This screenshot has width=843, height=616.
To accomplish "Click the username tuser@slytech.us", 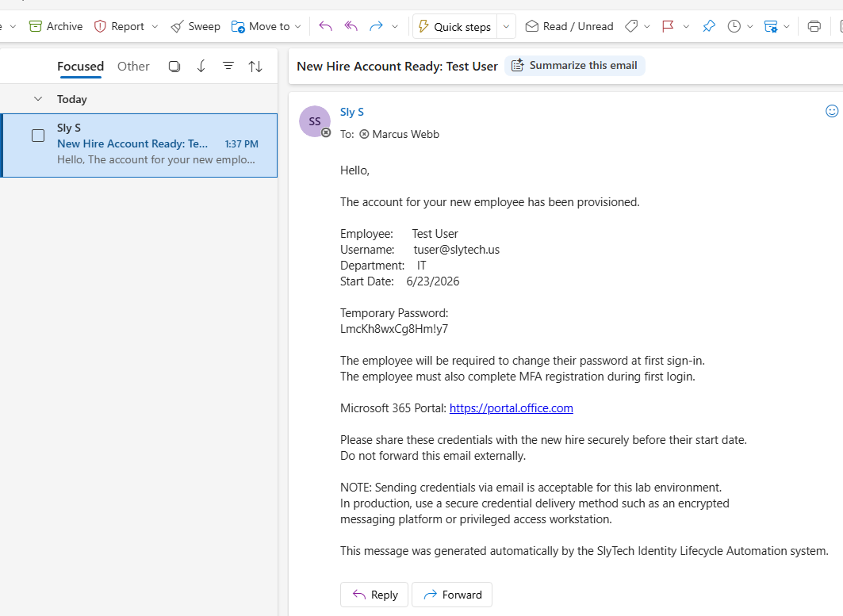I will (457, 250).
